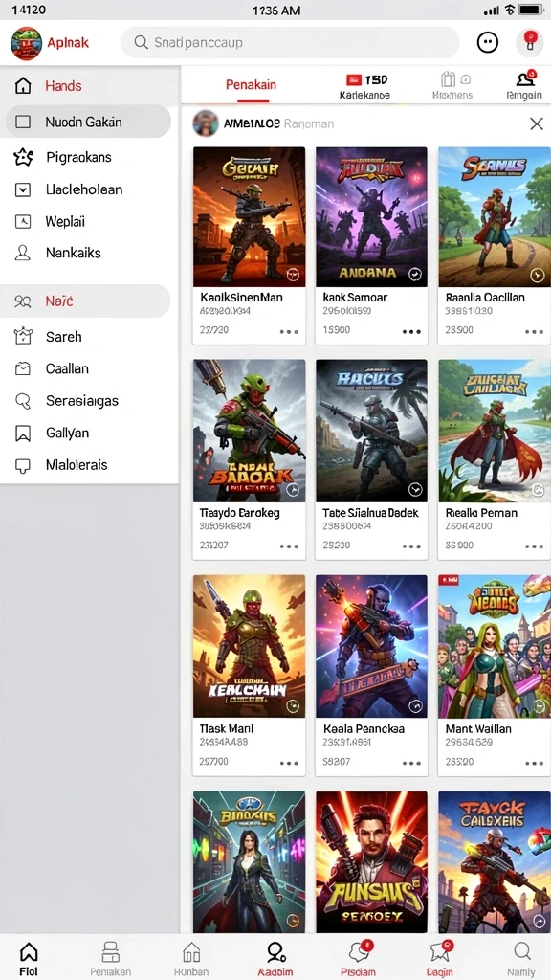
Task: Open the Tlask Manl game thumbnail
Action: tap(250, 646)
